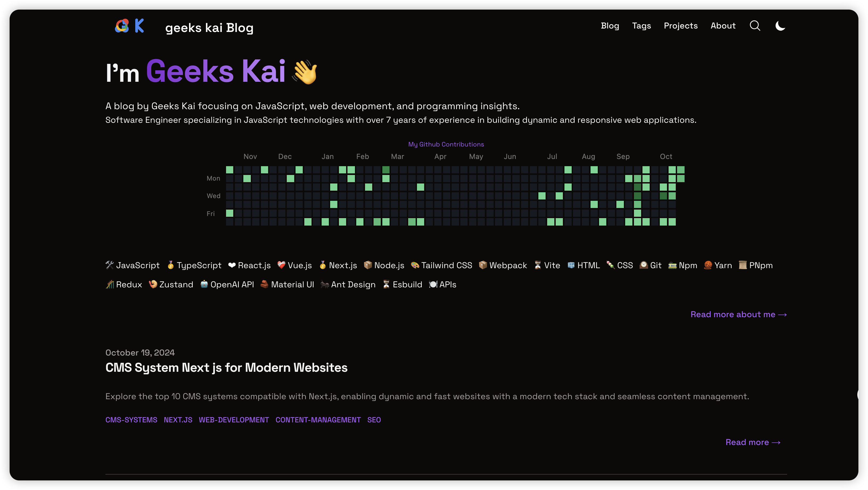Open the search magnifier icon
This screenshot has width=868, height=490.
755,26
